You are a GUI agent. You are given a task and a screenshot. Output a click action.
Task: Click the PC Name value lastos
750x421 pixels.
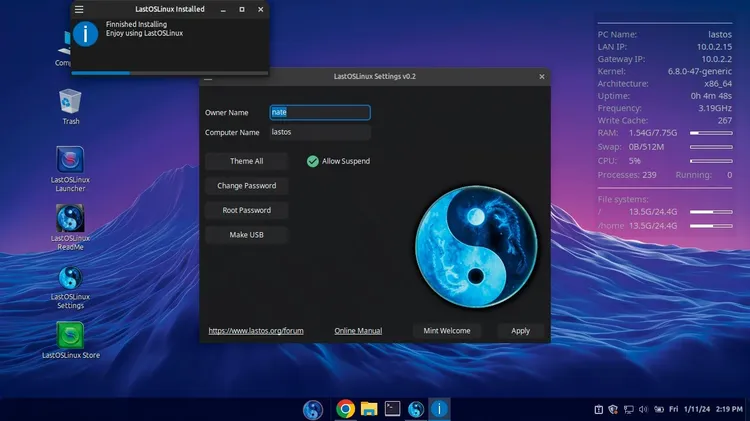[x=720, y=34]
